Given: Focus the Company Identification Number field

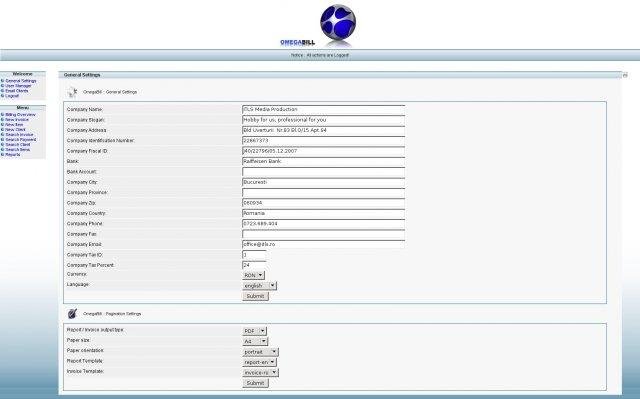Looking at the screenshot, I should [x=323, y=140].
